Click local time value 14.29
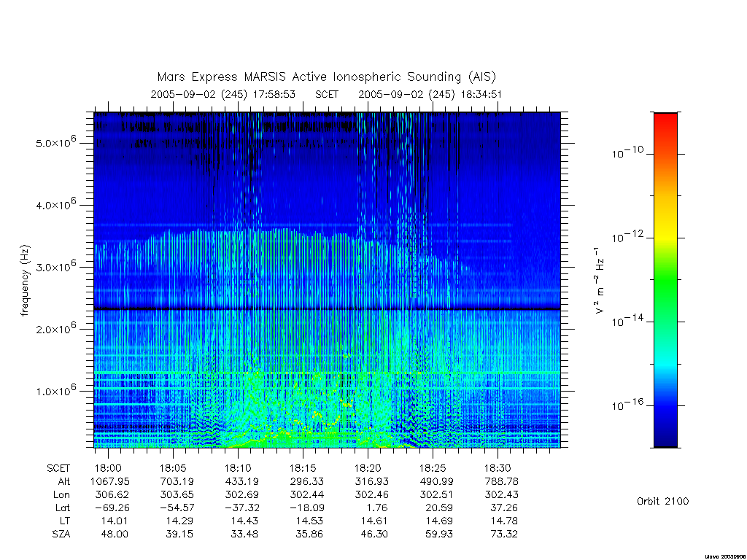Viewport: 747px width, 560px height. point(179,521)
